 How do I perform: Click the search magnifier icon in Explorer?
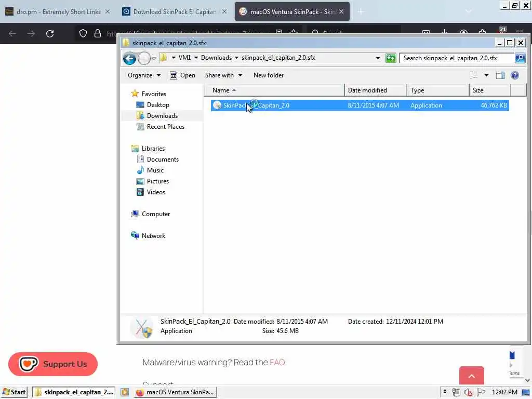[x=520, y=58]
